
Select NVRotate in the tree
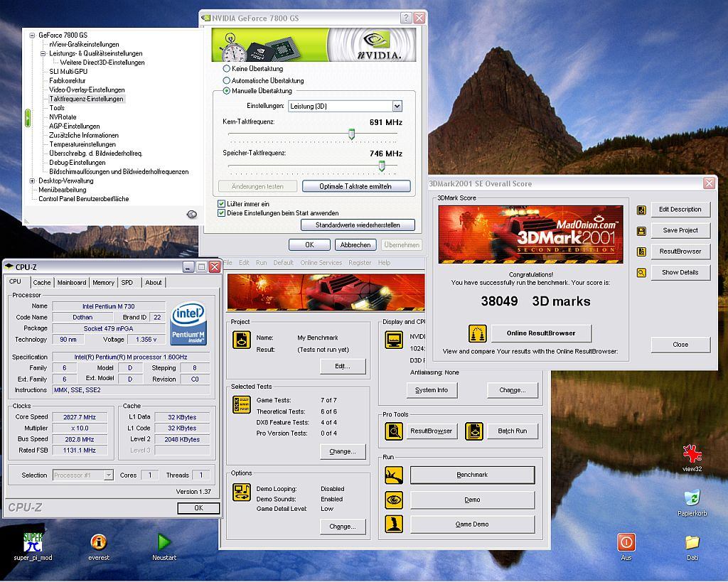click(63, 117)
